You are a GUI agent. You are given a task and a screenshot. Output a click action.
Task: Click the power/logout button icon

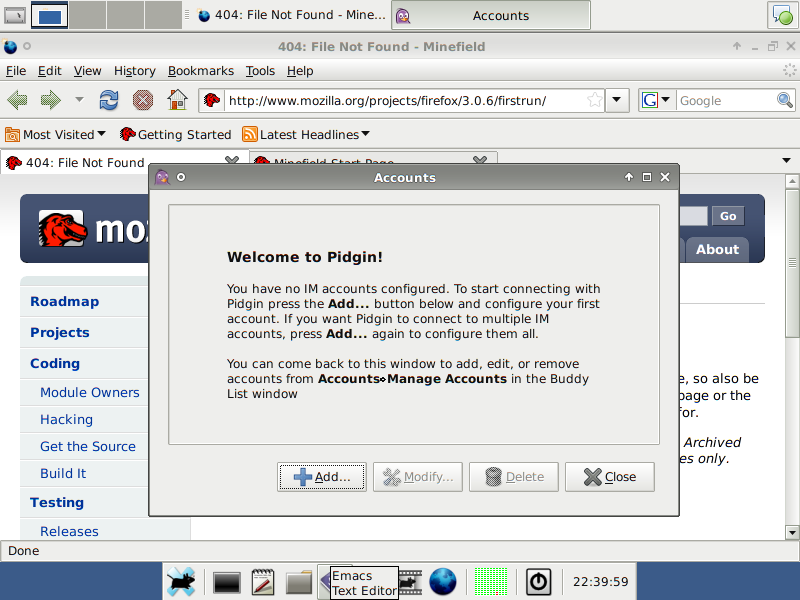[x=539, y=582]
